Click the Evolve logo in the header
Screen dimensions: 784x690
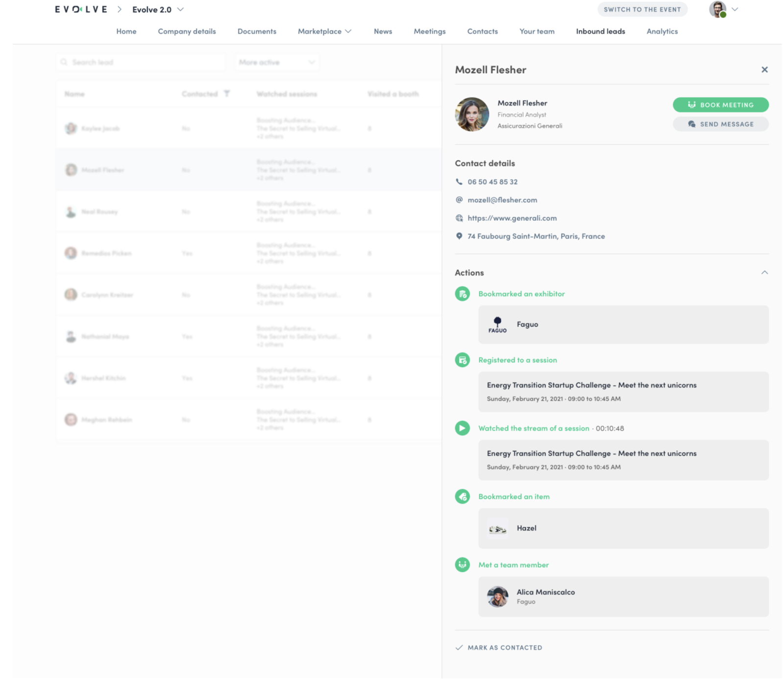click(x=81, y=9)
